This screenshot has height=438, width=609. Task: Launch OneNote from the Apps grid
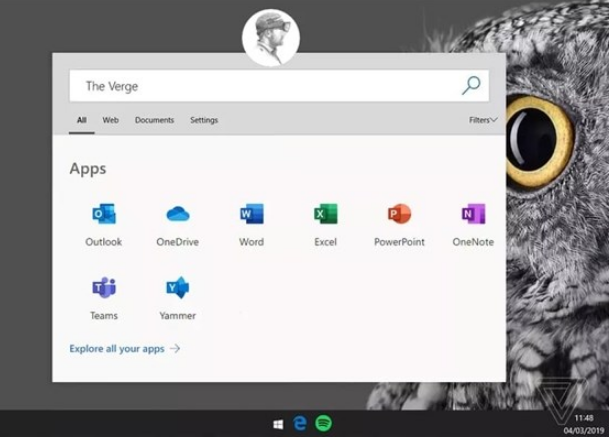[x=473, y=214]
